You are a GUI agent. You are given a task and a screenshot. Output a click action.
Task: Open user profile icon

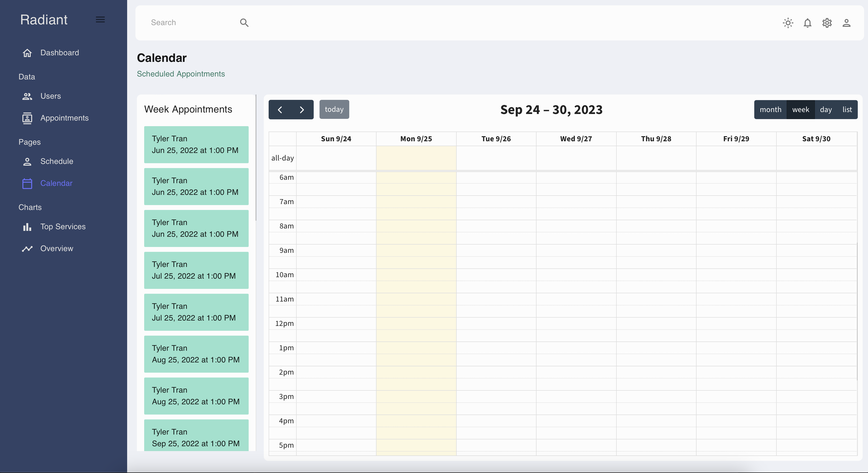[846, 23]
